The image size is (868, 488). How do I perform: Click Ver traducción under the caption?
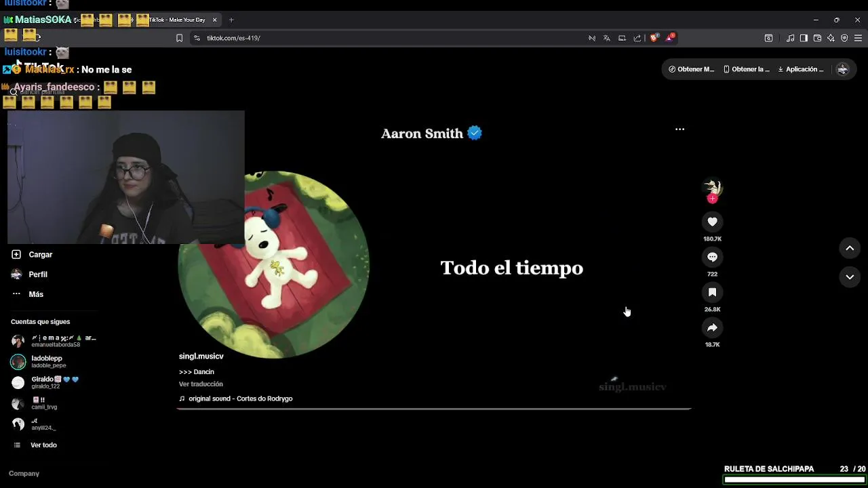coord(201,384)
